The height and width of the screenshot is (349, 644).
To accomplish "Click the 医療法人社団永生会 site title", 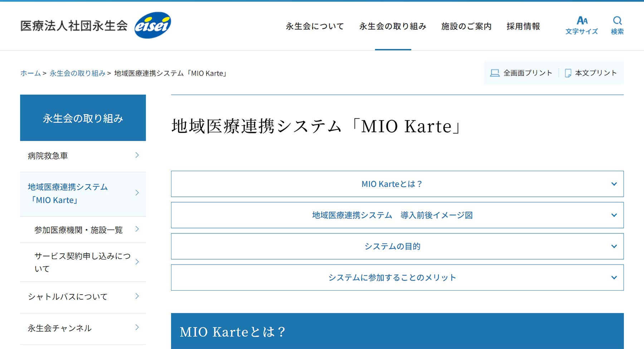I will [x=74, y=25].
